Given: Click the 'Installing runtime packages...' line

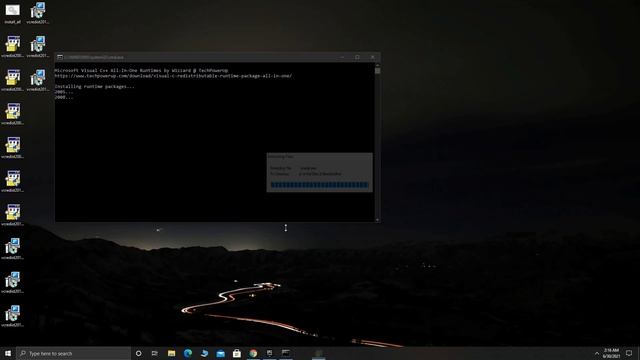Looking at the screenshot, I should (x=94, y=87).
